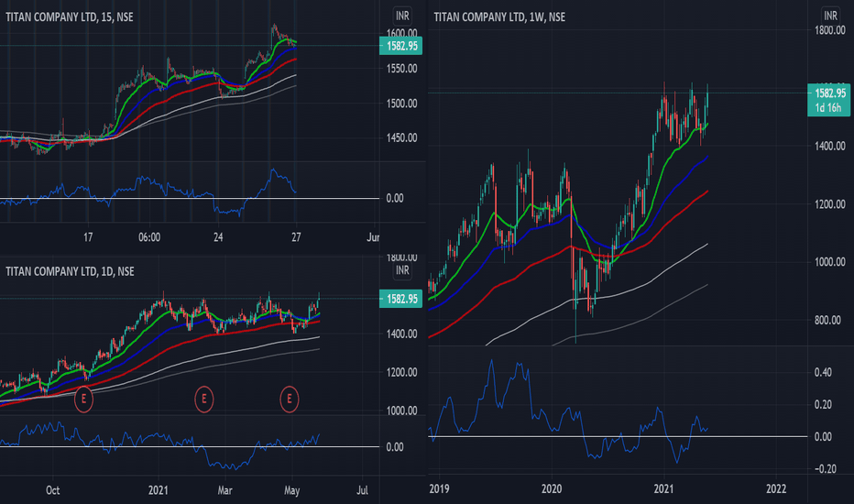Click the TITAN COMPANY LTD, 1D, NSE title
Screen dimensions: 854x504
pos(70,271)
